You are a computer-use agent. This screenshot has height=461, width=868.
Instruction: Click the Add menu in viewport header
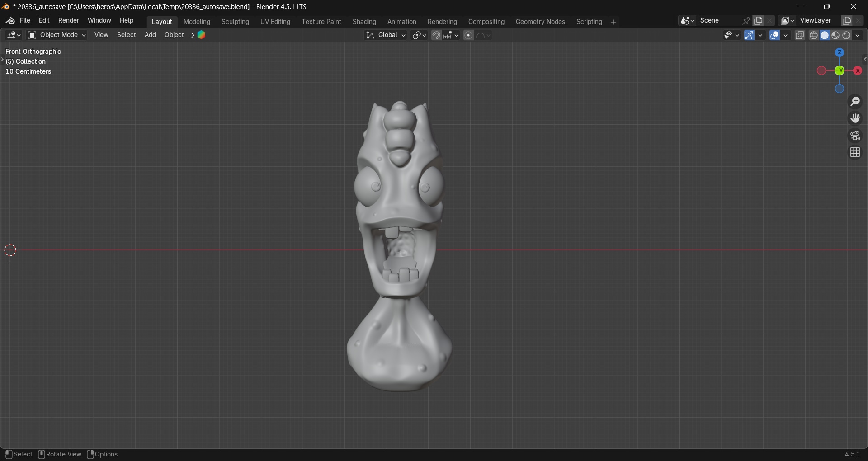[150, 35]
